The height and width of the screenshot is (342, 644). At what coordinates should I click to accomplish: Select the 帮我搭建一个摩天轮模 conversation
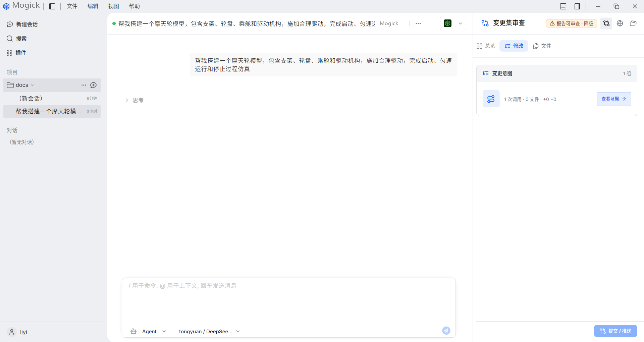[52, 111]
